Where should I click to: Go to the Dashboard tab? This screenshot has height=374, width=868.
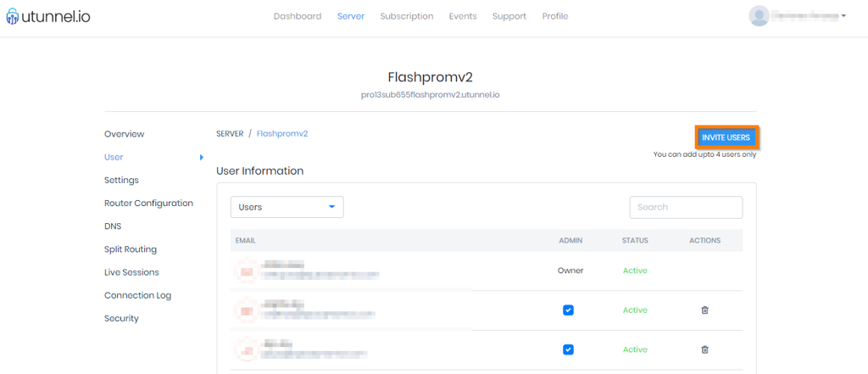[298, 16]
